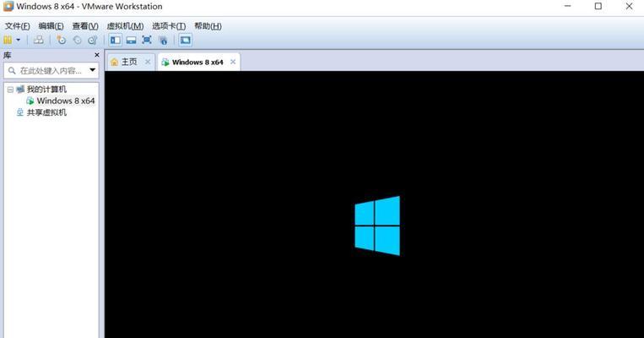The image size is (644, 338).
Task: Open the 虚拟机(M) menu
Action: (125, 26)
